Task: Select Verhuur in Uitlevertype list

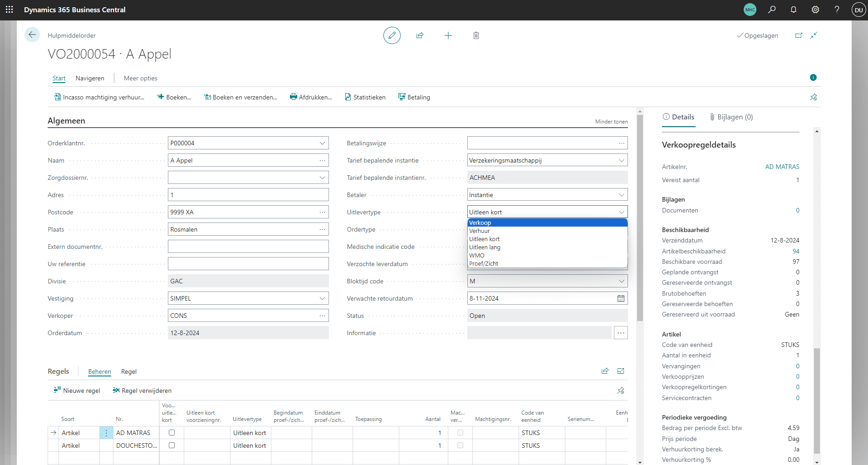Action: pyautogui.click(x=547, y=231)
